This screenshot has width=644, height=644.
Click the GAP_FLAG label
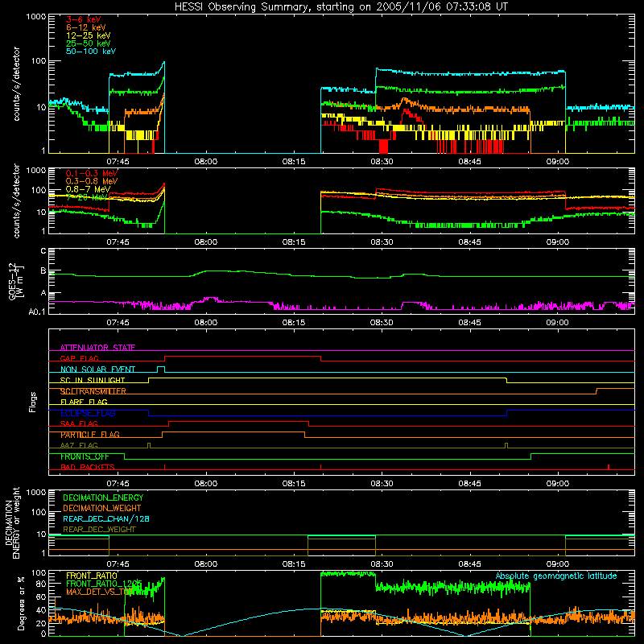(x=79, y=358)
